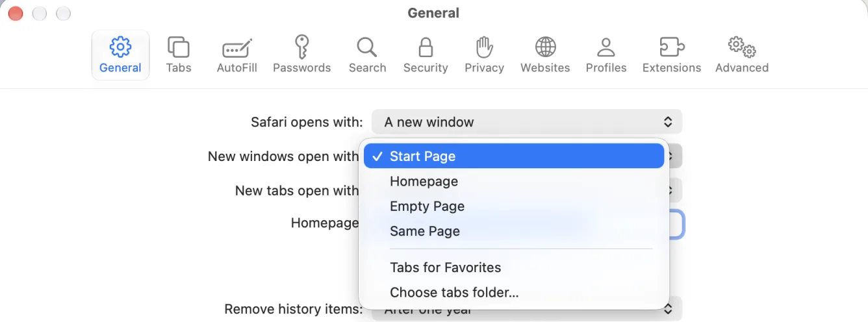Choose Empty Page option
Image resolution: width=868 pixels, height=322 pixels.
pos(514,206)
